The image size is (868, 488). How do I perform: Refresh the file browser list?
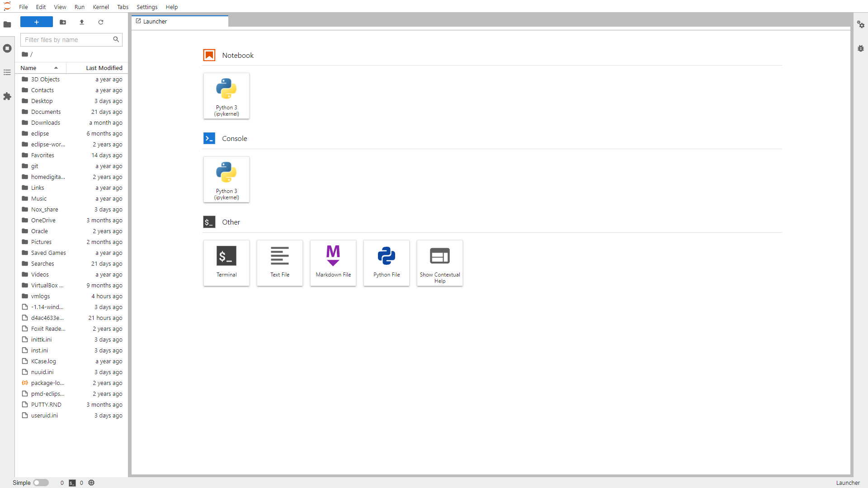coord(101,22)
